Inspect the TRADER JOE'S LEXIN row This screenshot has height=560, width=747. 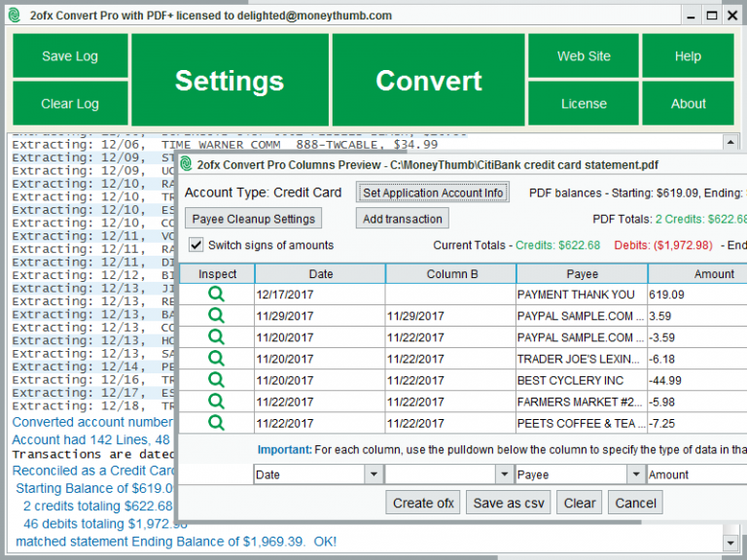coord(216,359)
